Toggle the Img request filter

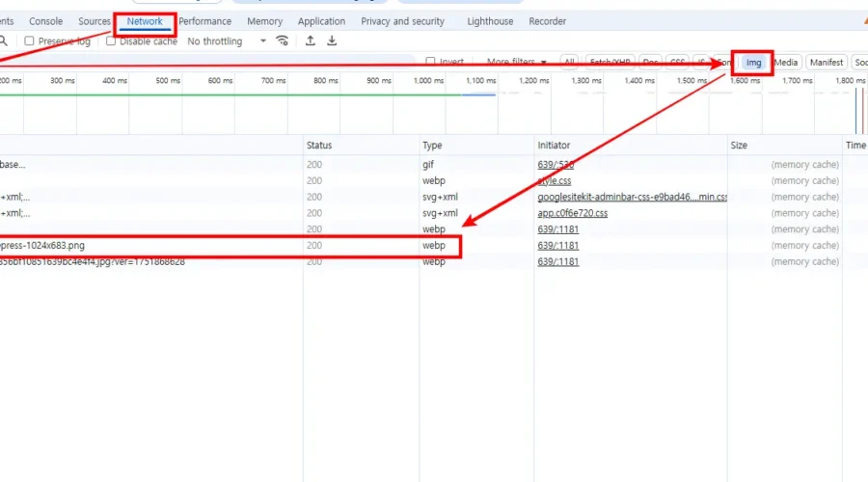pyautogui.click(x=753, y=63)
